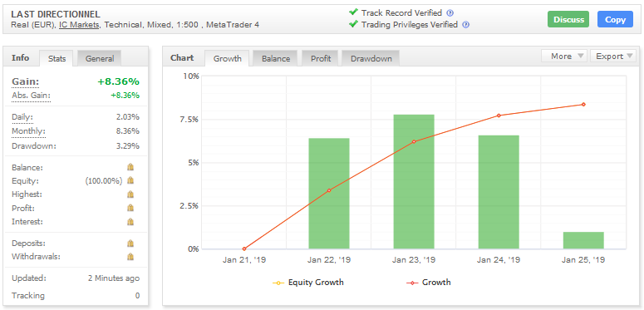Click the Jan 25, '19 green bar
This screenshot has width=644, height=310.
583,241
